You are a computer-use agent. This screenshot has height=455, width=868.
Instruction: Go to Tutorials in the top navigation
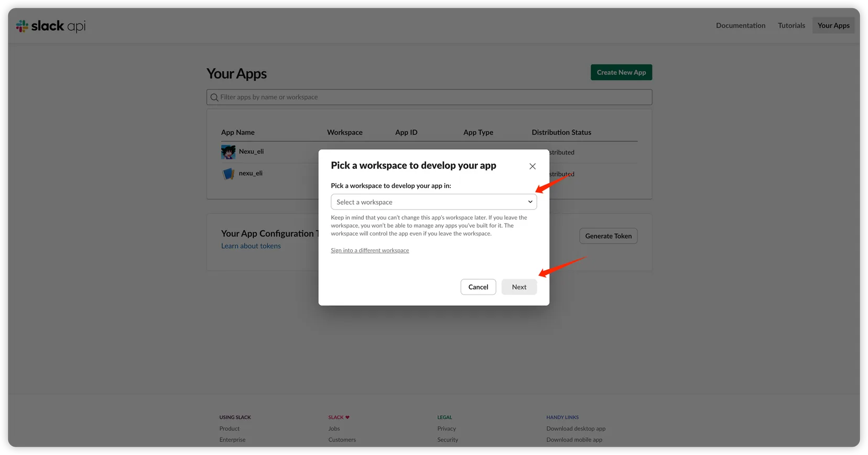(791, 26)
